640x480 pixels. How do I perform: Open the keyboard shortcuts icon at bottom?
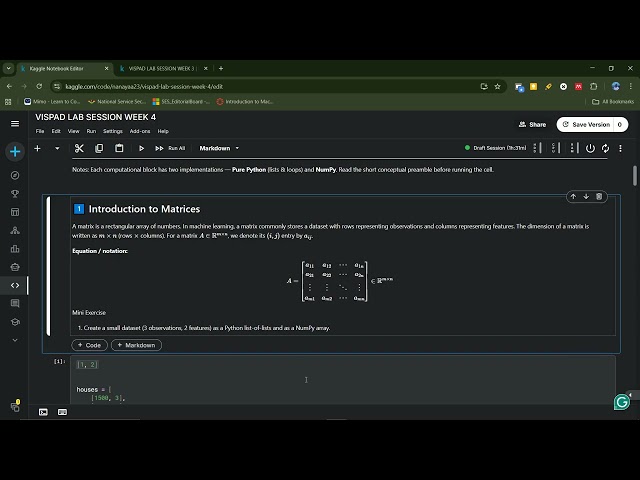coord(62,412)
